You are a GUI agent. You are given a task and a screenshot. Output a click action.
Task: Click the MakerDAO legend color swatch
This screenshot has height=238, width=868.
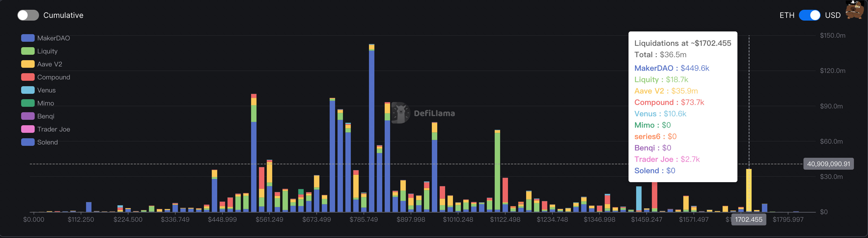(x=28, y=38)
